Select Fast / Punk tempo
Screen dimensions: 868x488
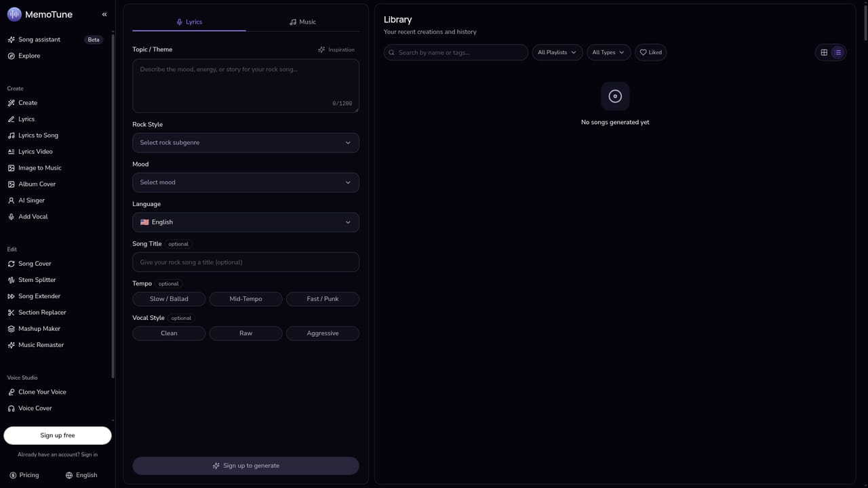(323, 299)
